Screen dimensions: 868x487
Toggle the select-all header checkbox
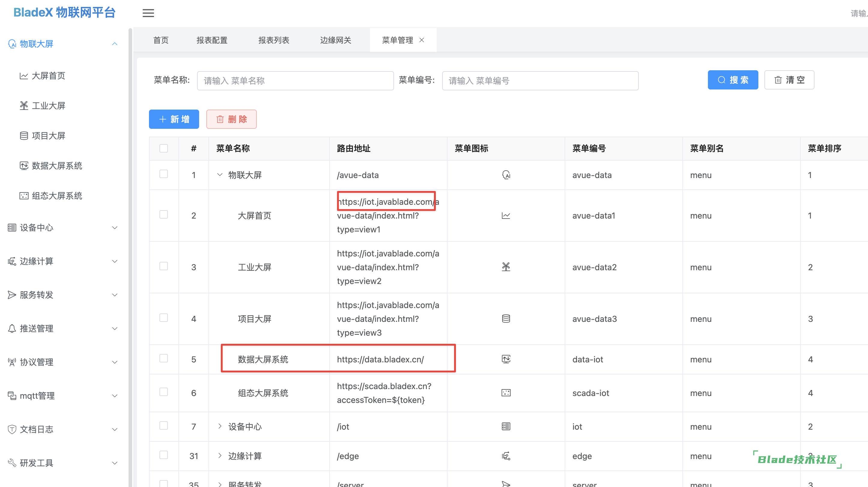click(164, 149)
